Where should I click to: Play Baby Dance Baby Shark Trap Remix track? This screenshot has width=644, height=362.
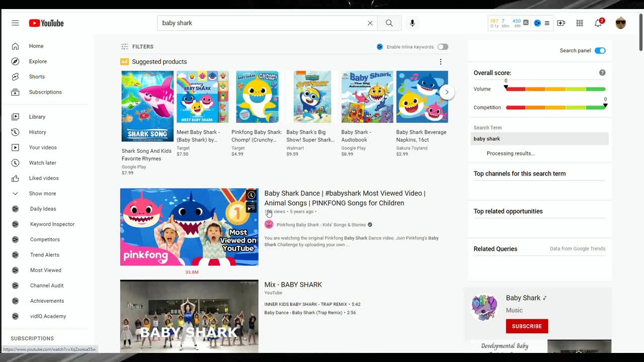pyautogui.click(x=310, y=313)
